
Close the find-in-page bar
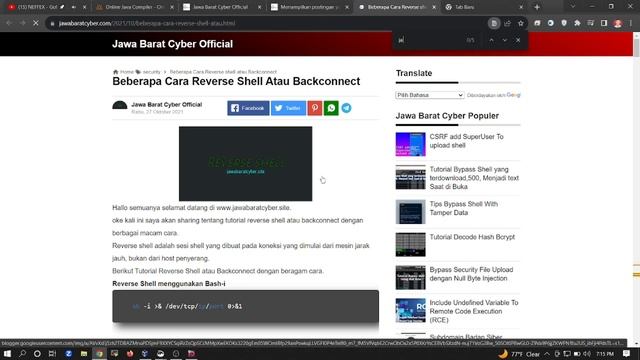tap(518, 40)
